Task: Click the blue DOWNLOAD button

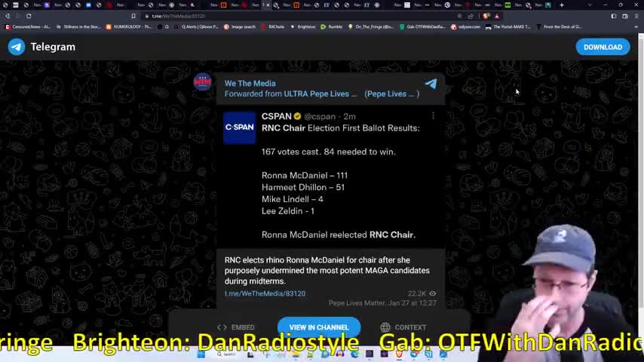Action: pyautogui.click(x=603, y=48)
